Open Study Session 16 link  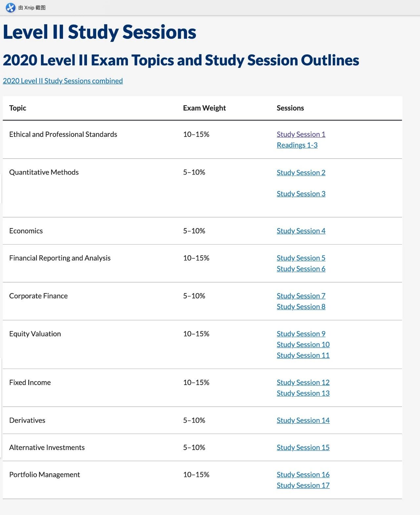[303, 475]
